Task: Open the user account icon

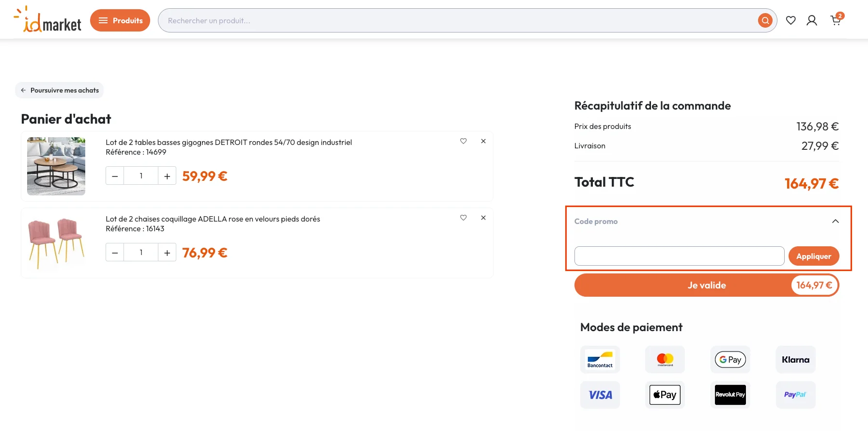Action: pyautogui.click(x=812, y=20)
